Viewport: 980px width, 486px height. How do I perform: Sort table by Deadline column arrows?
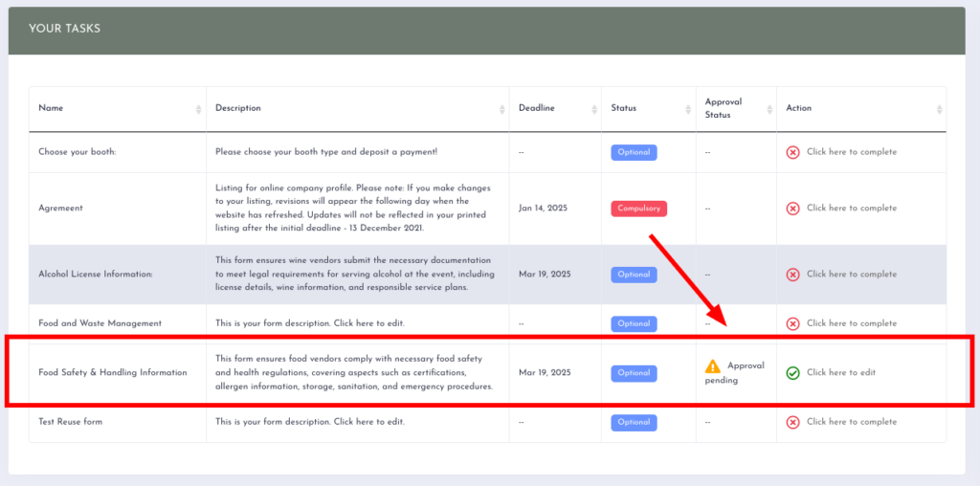pyautogui.click(x=592, y=109)
